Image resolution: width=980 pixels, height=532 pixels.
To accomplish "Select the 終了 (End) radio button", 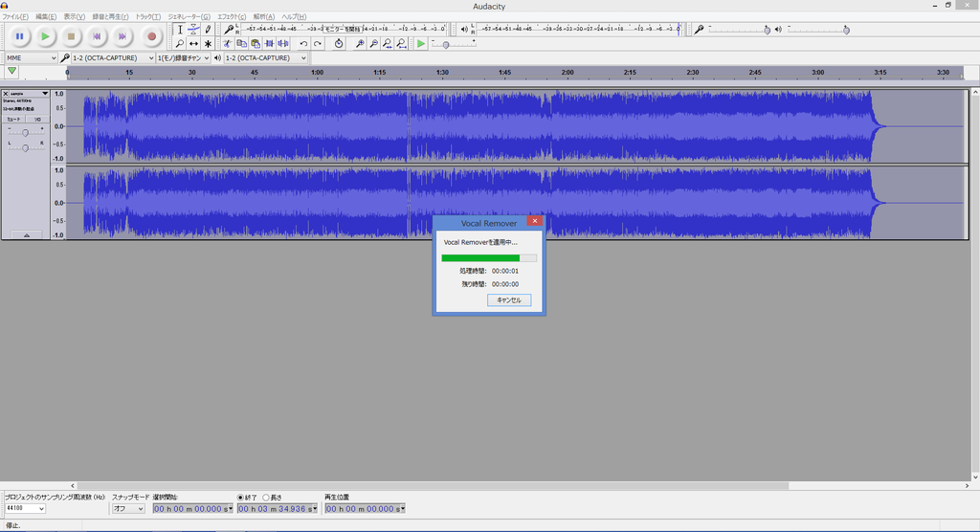I will point(240,498).
